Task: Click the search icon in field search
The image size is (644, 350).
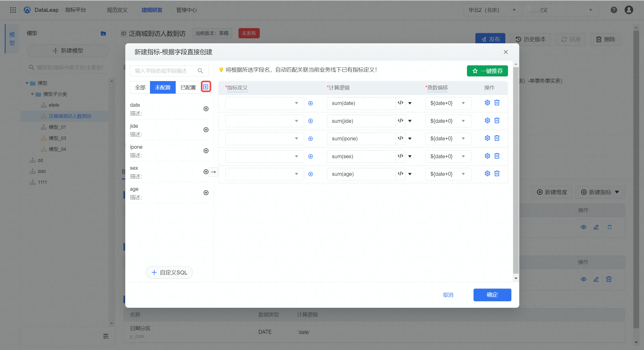Action: point(200,71)
